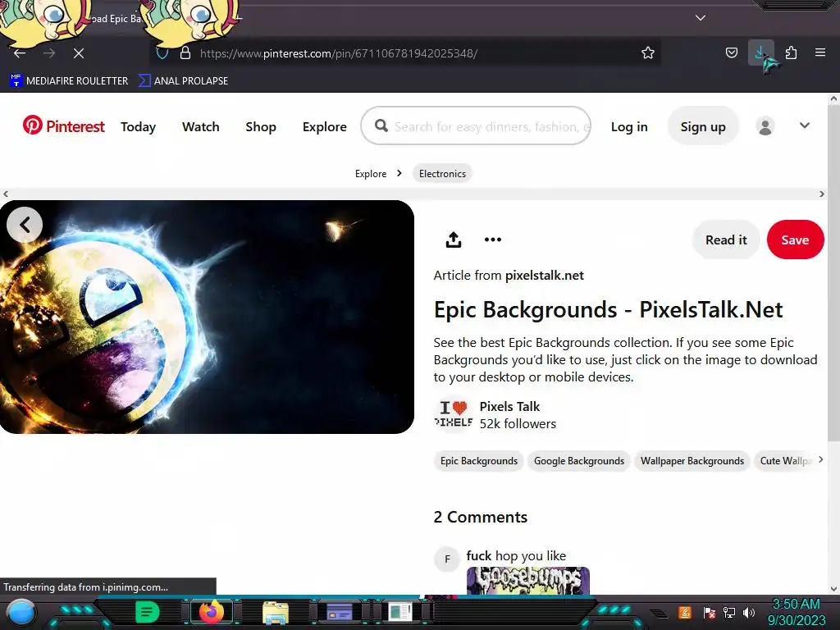Image resolution: width=840 pixels, height=630 pixels.
Task: Click the 52k followers text
Action: click(518, 424)
